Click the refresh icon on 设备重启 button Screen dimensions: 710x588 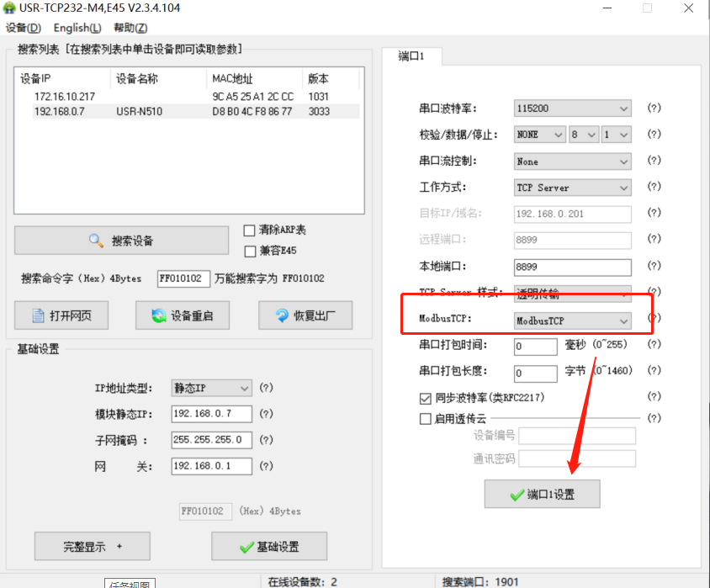pos(158,316)
